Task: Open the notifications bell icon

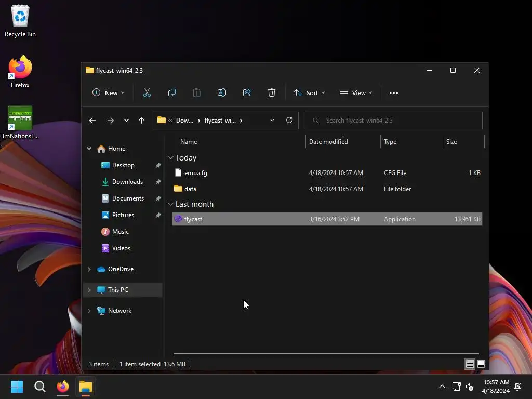Action: pos(518,387)
